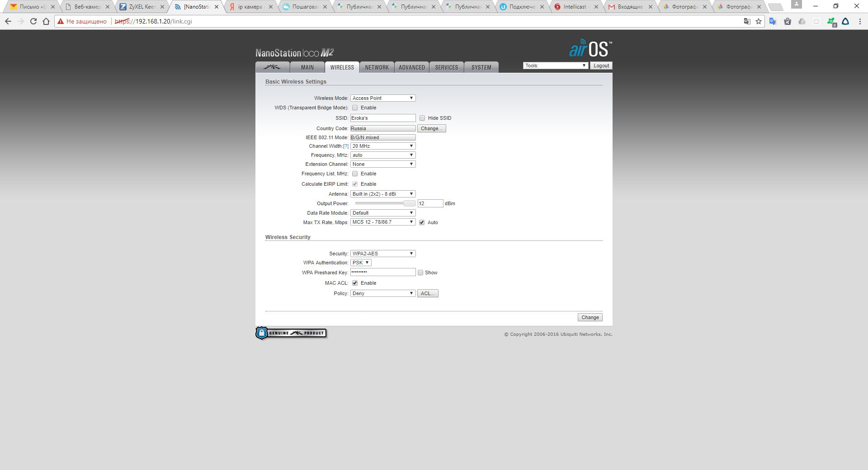Click the SSID input field
This screenshot has height=470, width=868.
[383, 118]
